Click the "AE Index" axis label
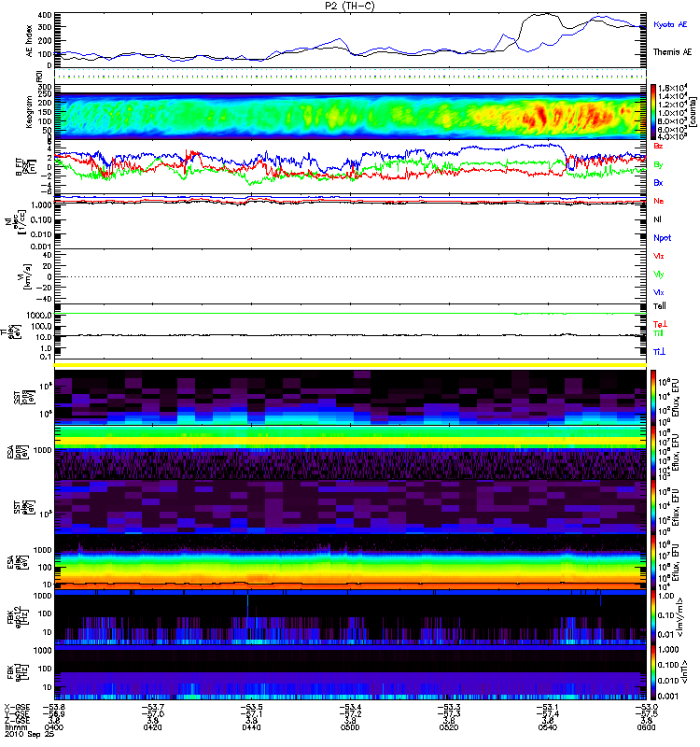Image resolution: width=700 pixels, height=747 pixels. (x=30, y=41)
